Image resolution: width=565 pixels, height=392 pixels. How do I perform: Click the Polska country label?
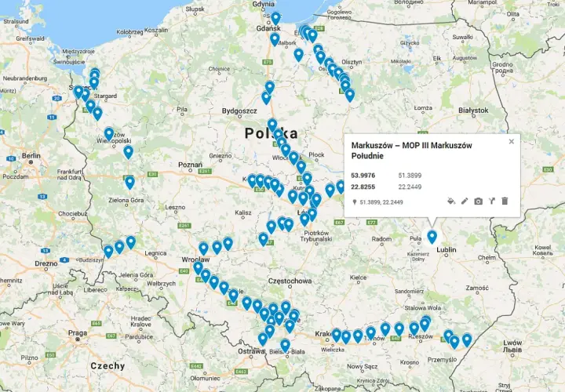coord(272,133)
